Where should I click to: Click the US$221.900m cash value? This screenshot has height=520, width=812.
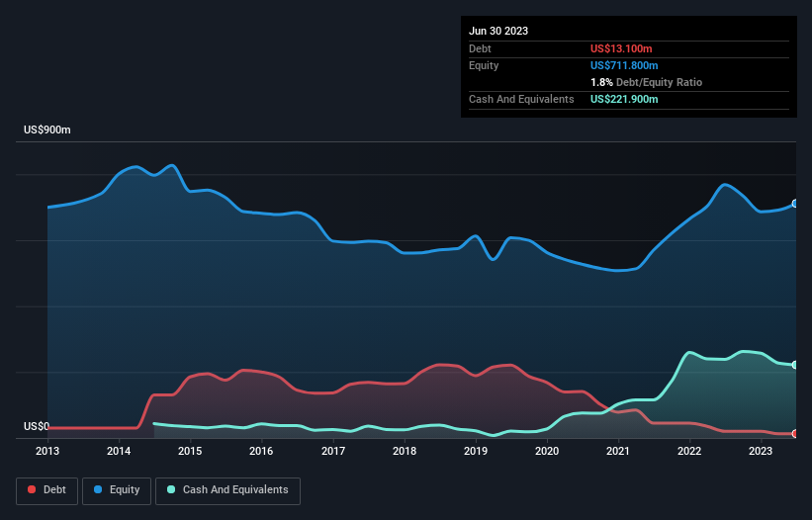624,99
